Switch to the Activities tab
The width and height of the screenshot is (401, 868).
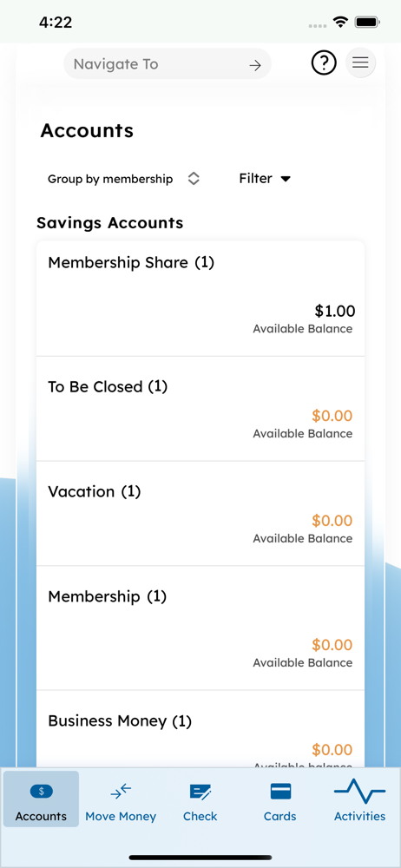pyautogui.click(x=360, y=799)
